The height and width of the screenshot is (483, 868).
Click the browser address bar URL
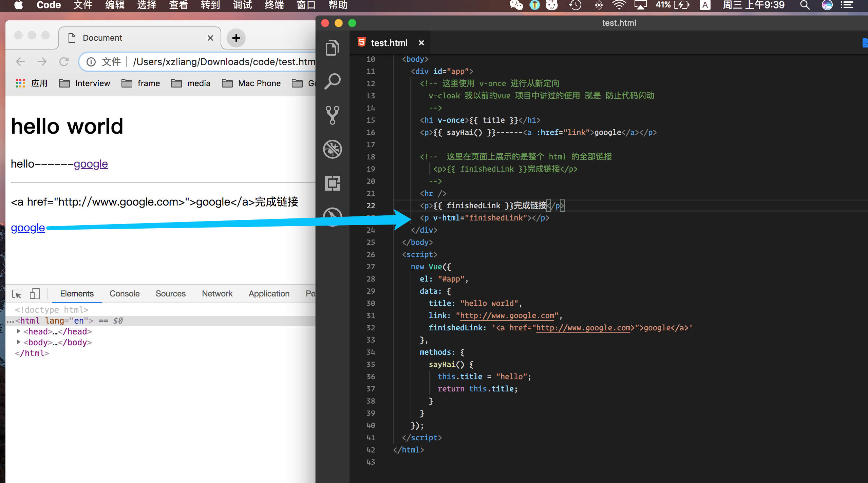pyautogui.click(x=224, y=62)
